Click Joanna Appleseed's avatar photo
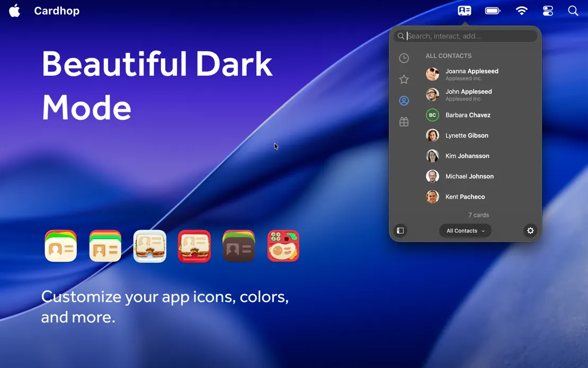This screenshot has height=368, width=588. (432, 74)
